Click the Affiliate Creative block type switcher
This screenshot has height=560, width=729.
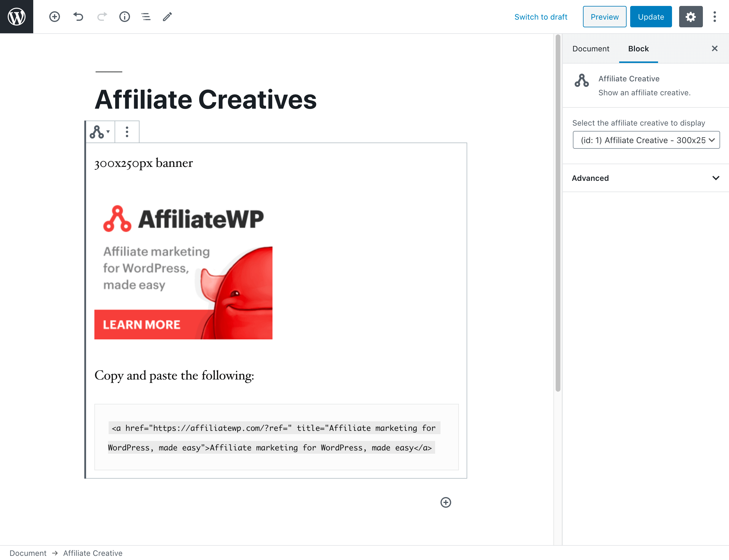pos(100,132)
